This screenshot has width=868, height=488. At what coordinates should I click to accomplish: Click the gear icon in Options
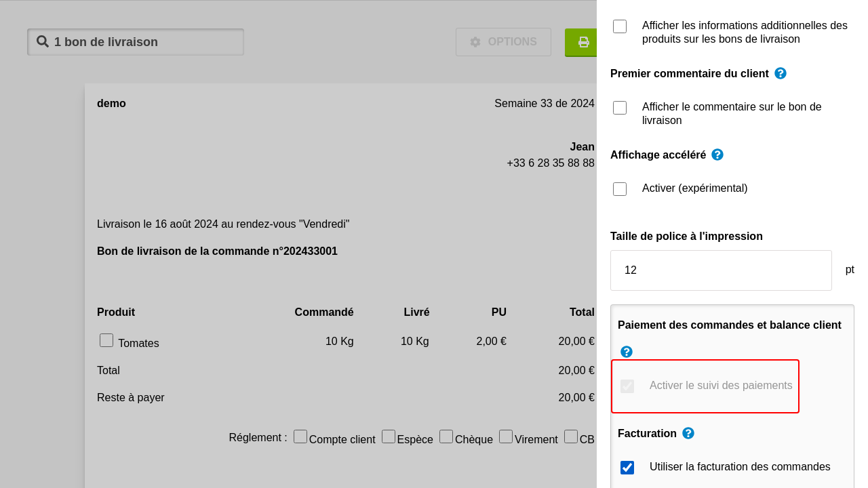pyautogui.click(x=475, y=42)
